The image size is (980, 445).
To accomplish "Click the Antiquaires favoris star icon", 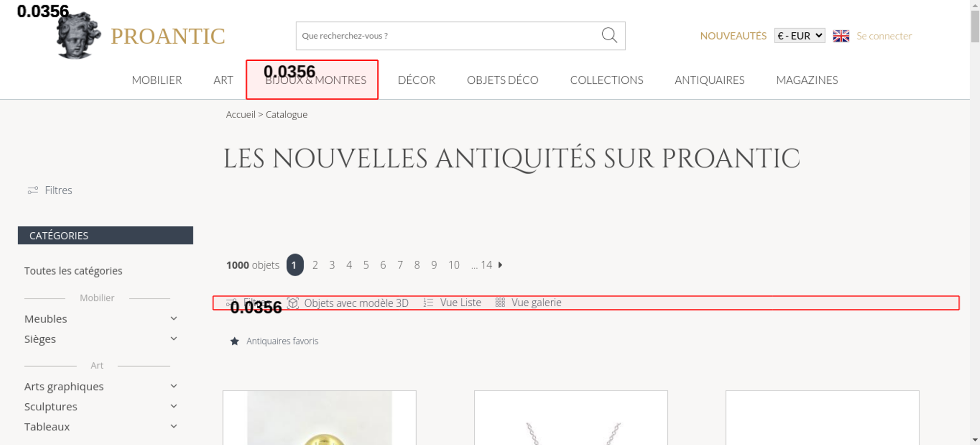I will click(x=235, y=341).
